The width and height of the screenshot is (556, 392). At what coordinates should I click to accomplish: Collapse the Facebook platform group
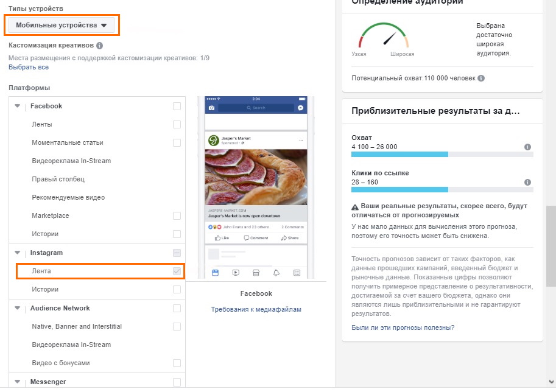tap(18, 106)
